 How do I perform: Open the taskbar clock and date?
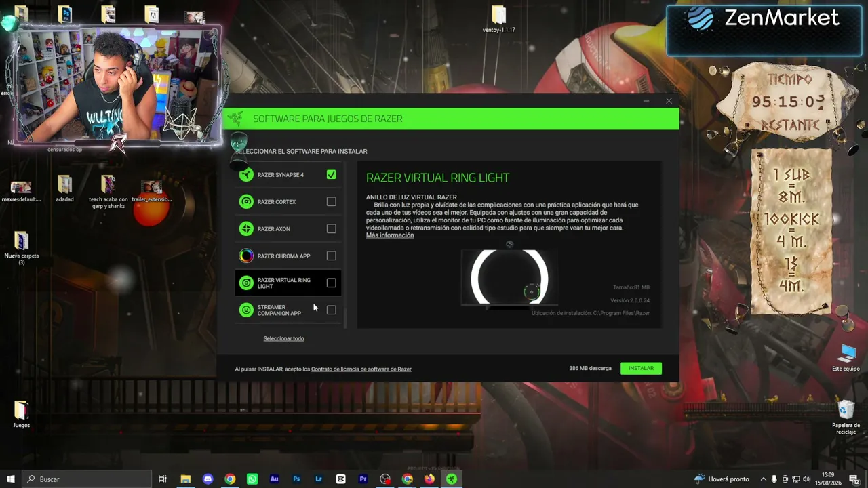click(x=828, y=479)
